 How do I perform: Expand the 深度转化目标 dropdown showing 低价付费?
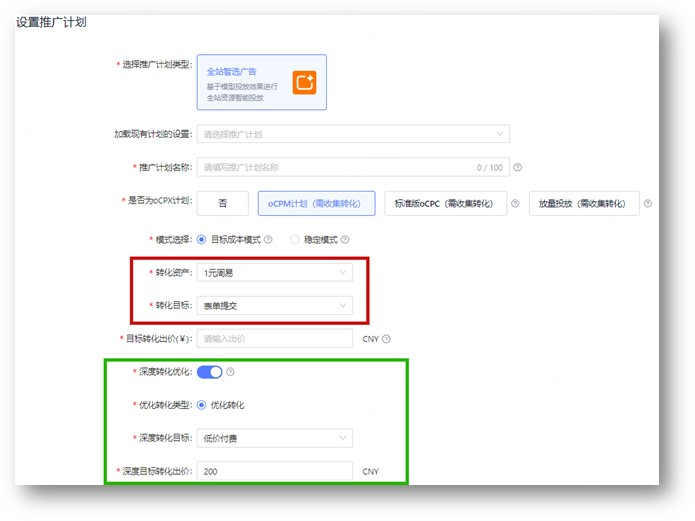point(275,438)
